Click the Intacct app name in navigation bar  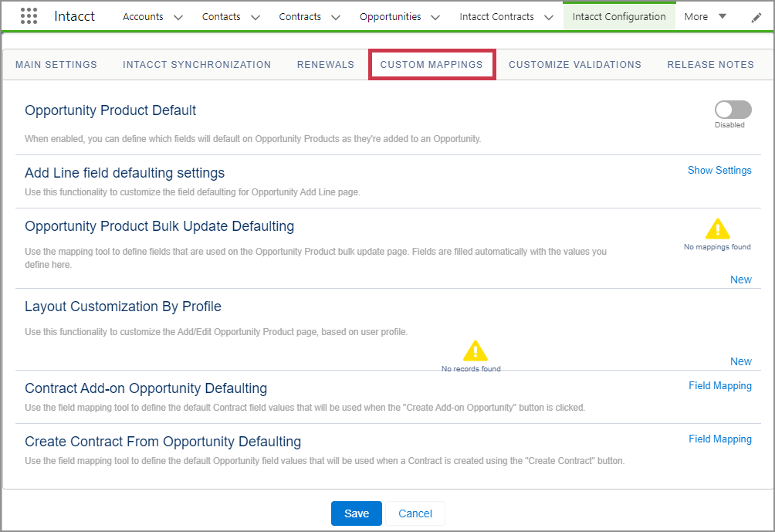click(74, 15)
